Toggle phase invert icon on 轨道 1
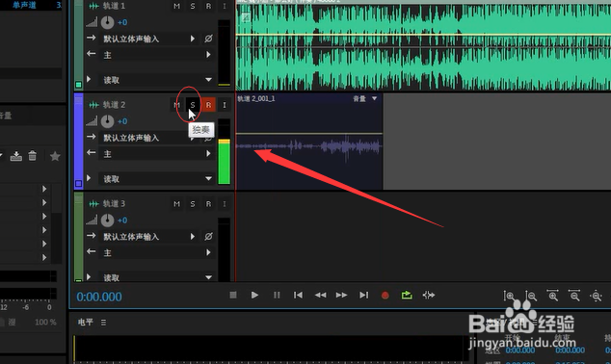 pos(208,39)
